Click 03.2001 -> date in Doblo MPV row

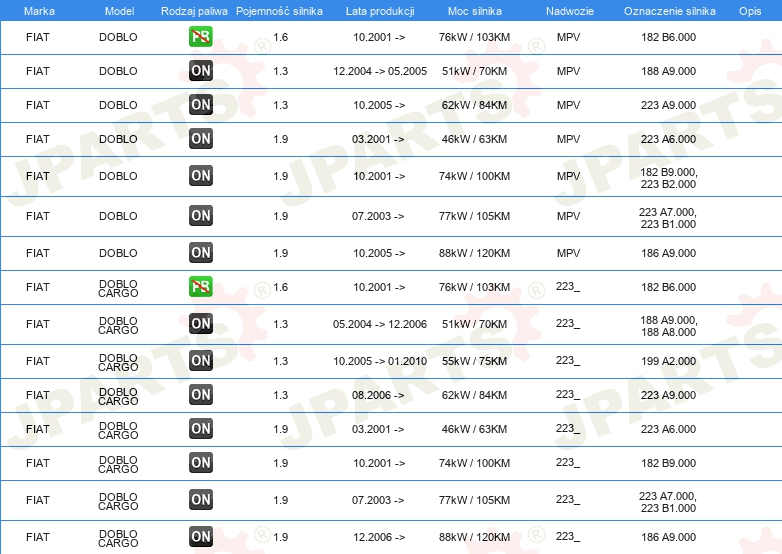(x=378, y=139)
